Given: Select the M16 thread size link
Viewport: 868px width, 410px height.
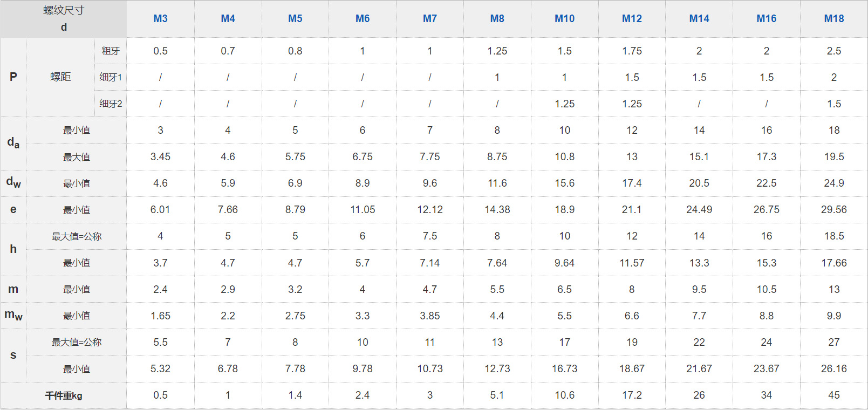Looking at the screenshot, I should click(x=766, y=18).
